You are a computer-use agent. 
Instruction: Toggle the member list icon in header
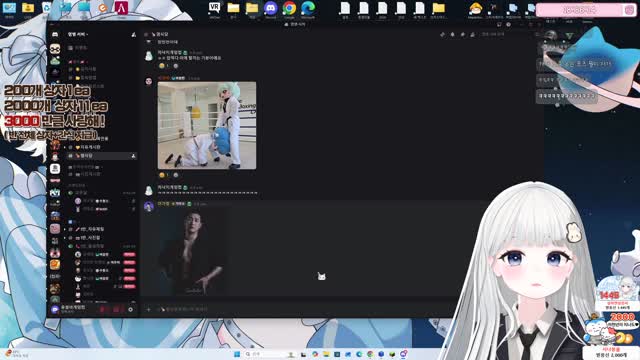(473, 35)
